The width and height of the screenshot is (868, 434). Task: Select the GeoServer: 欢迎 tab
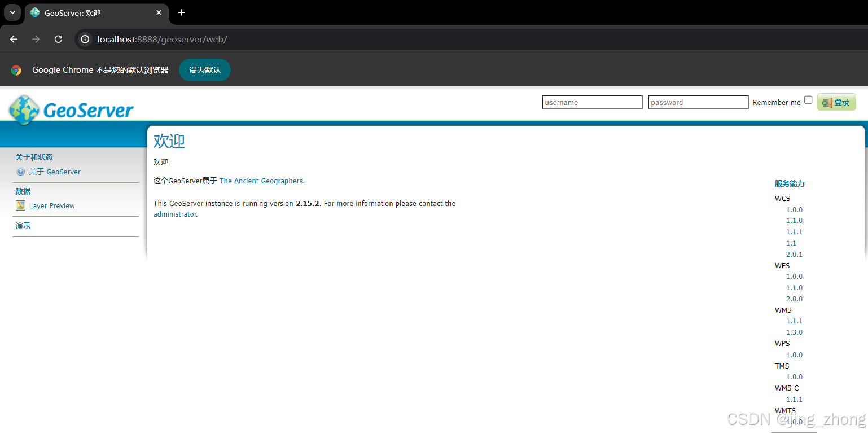96,12
